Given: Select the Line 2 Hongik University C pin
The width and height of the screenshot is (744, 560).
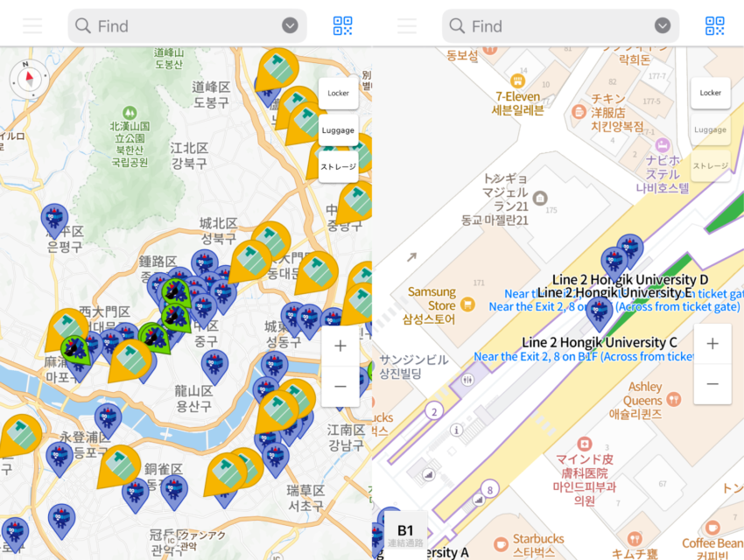Looking at the screenshot, I should pyautogui.click(x=598, y=313).
